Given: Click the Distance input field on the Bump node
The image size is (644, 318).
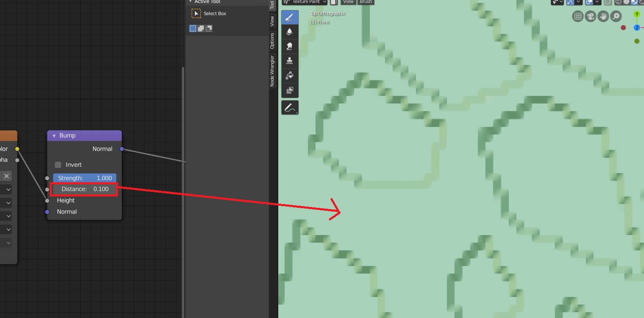Looking at the screenshot, I should (x=84, y=189).
